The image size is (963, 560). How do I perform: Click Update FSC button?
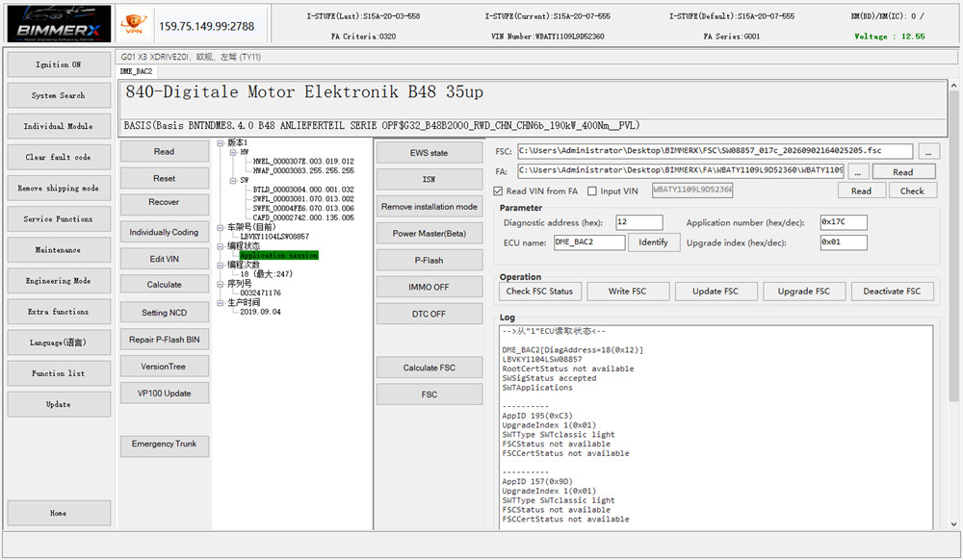(x=716, y=292)
